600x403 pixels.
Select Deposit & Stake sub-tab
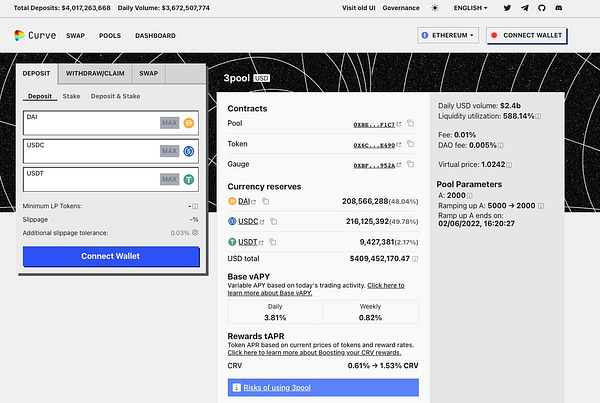coord(115,96)
